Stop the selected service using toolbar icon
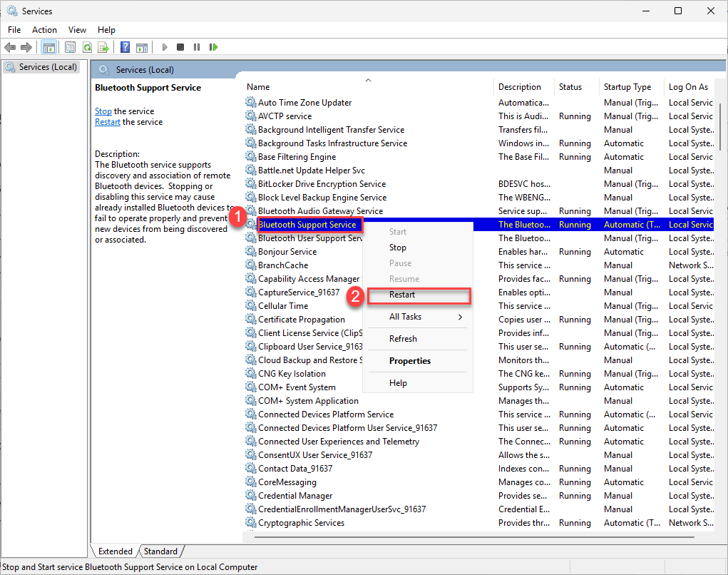 click(x=180, y=47)
